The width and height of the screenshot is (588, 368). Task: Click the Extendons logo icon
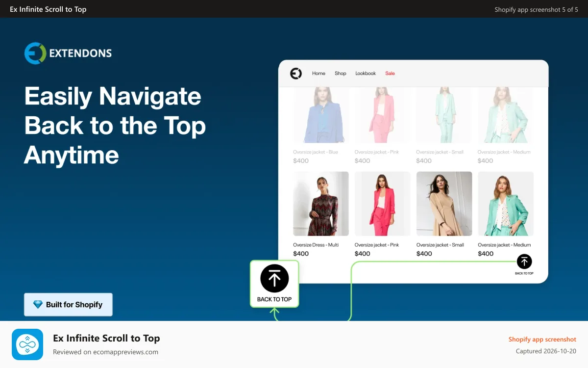(x=35, y=53)
